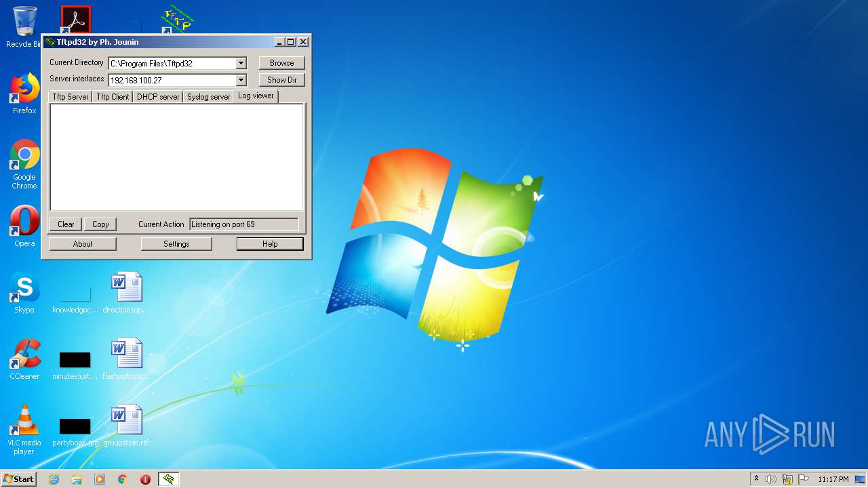
Task: Open Windows Media Player from the taskbar
Action: 100,479
